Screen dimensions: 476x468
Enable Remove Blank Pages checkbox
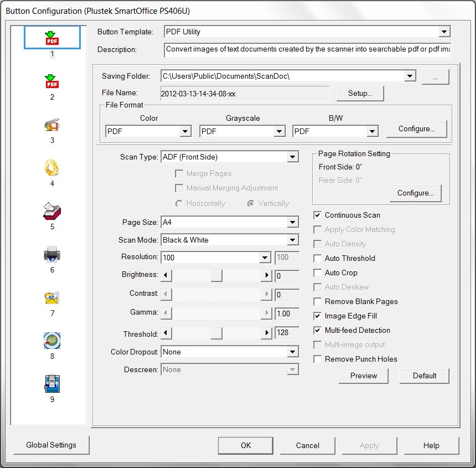tap(317, 302)
